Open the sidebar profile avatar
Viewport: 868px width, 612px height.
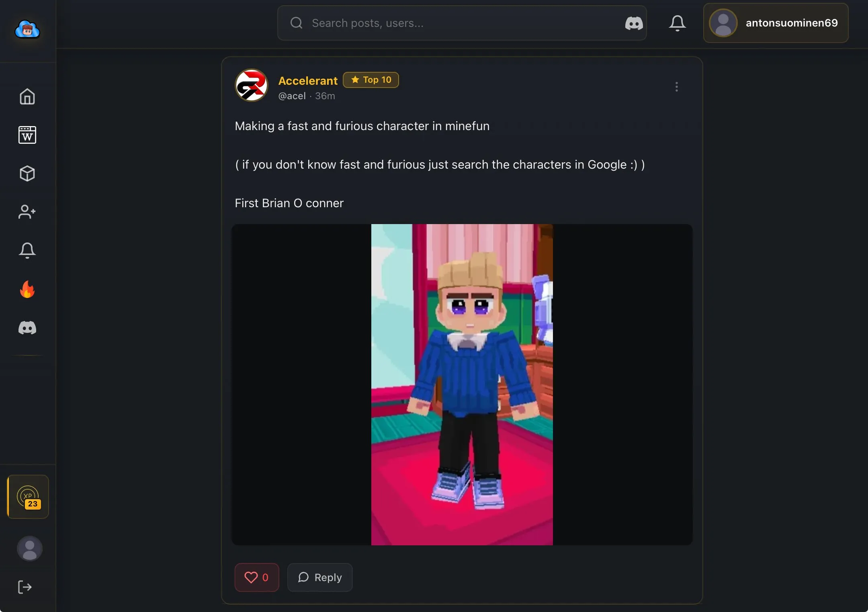(30, 549)
